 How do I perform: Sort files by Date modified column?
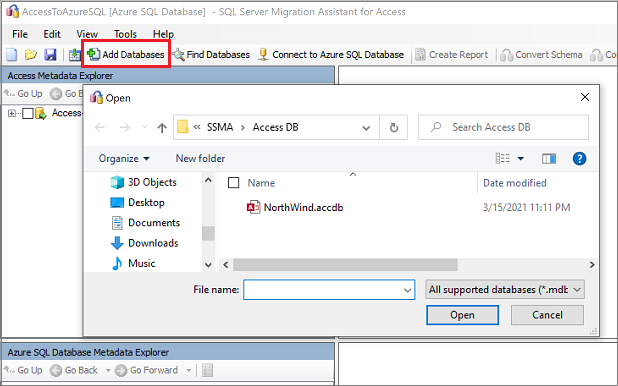[x=515, y=183]
